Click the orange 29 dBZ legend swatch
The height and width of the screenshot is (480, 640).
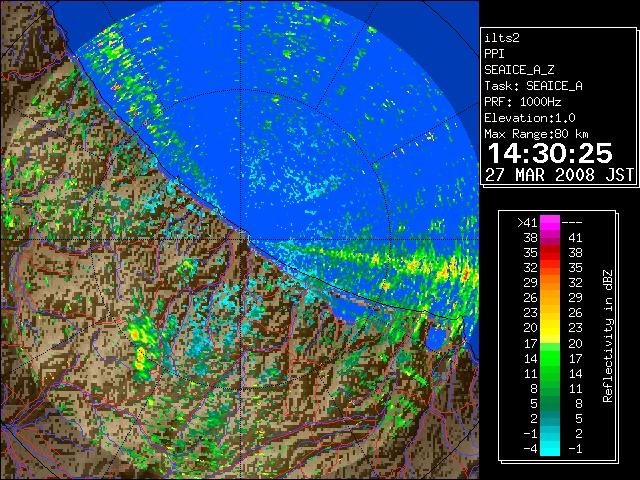[x=550, y=282]
